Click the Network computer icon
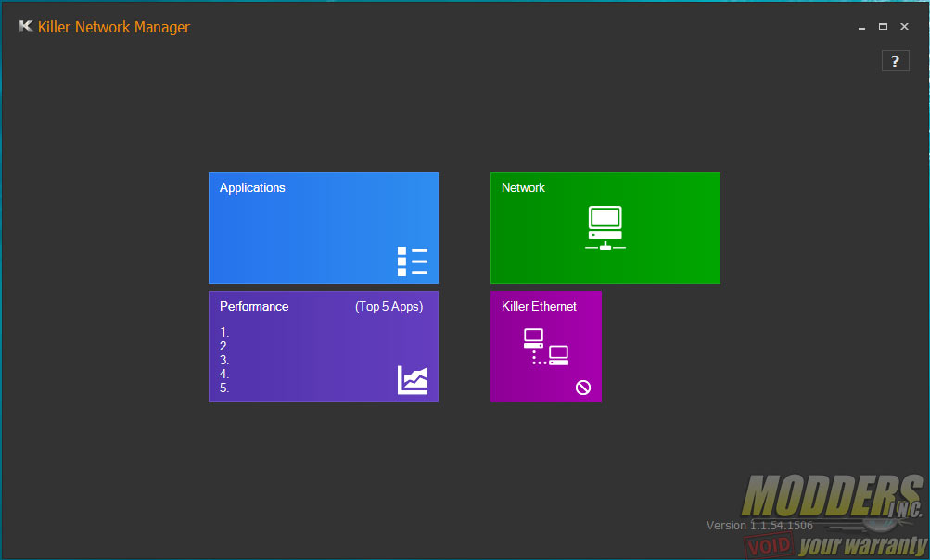The width and height of the screenshot is (930, 560). [605, 228]
